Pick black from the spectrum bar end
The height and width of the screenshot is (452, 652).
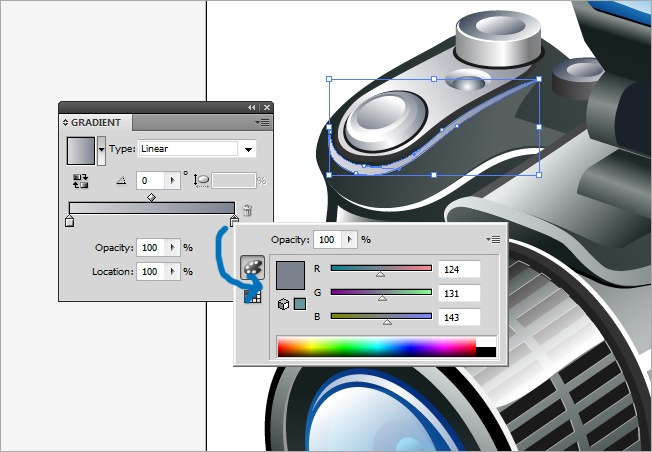[x=486, y=352]
